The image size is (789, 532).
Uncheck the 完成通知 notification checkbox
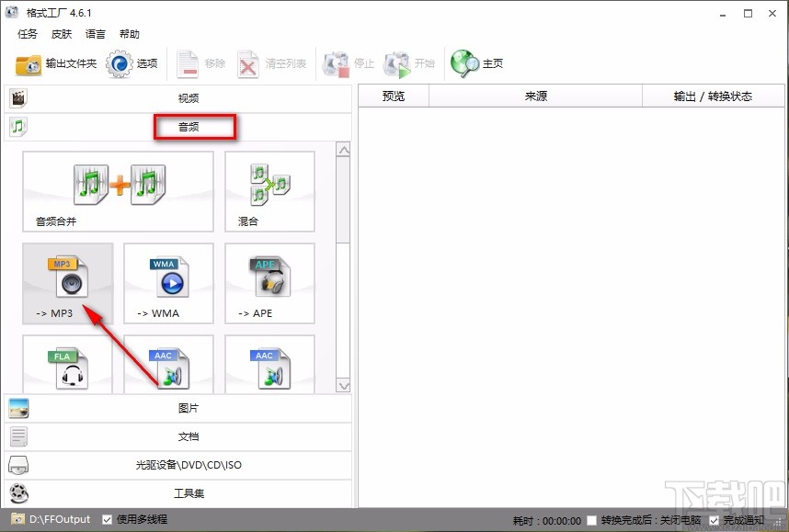pos(713,519)
